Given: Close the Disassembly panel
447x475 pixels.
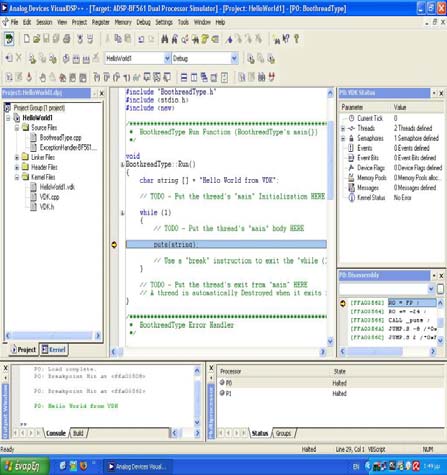Looking at the screenshot, I should point(441,276).
